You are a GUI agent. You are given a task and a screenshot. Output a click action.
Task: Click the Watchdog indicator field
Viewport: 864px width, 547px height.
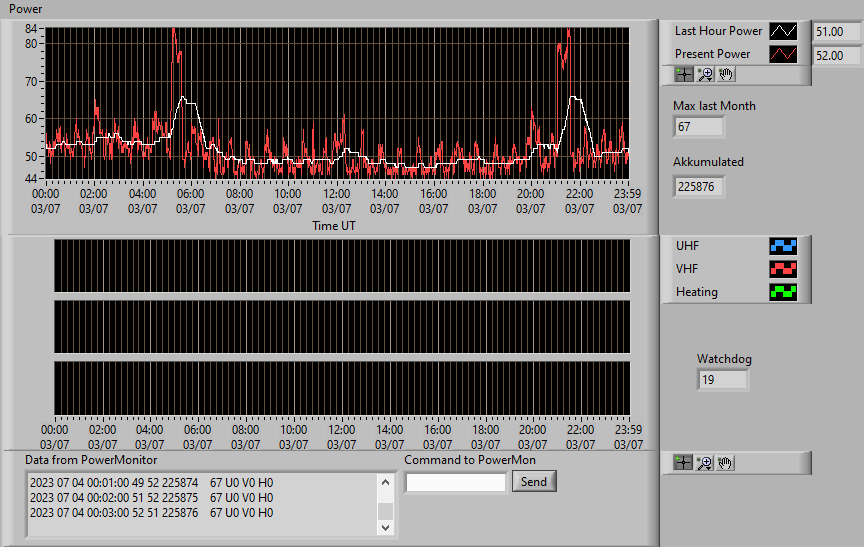tap(722, 380)
